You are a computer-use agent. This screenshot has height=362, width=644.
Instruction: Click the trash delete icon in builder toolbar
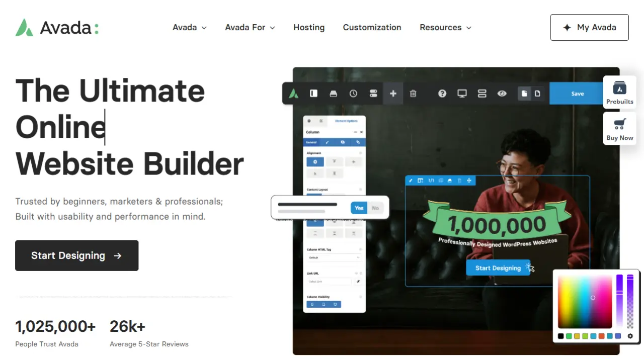pos(413,94)
